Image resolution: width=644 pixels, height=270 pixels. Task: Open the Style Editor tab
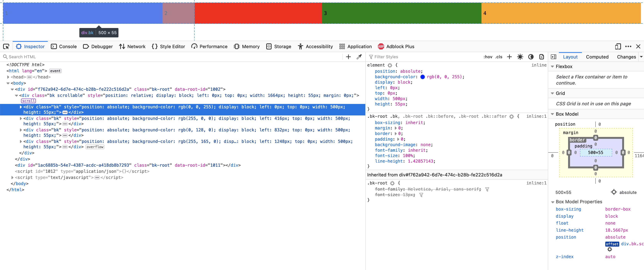(x=168, y=47)
